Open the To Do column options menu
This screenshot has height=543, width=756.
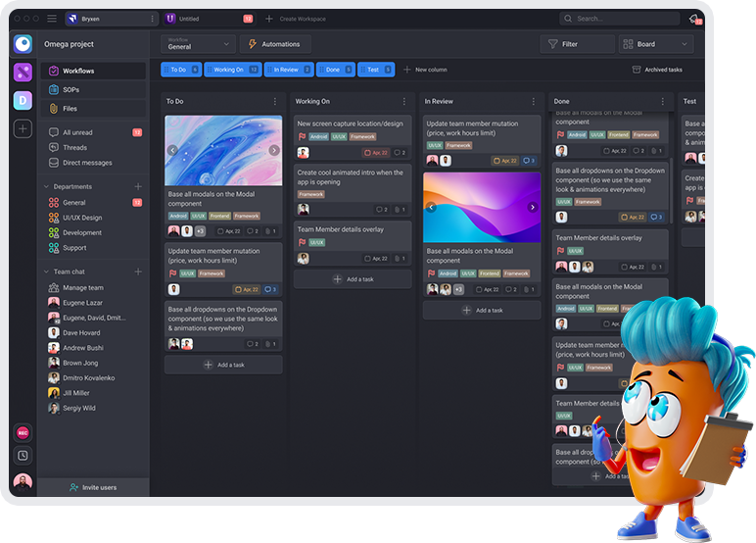point(275,101)
